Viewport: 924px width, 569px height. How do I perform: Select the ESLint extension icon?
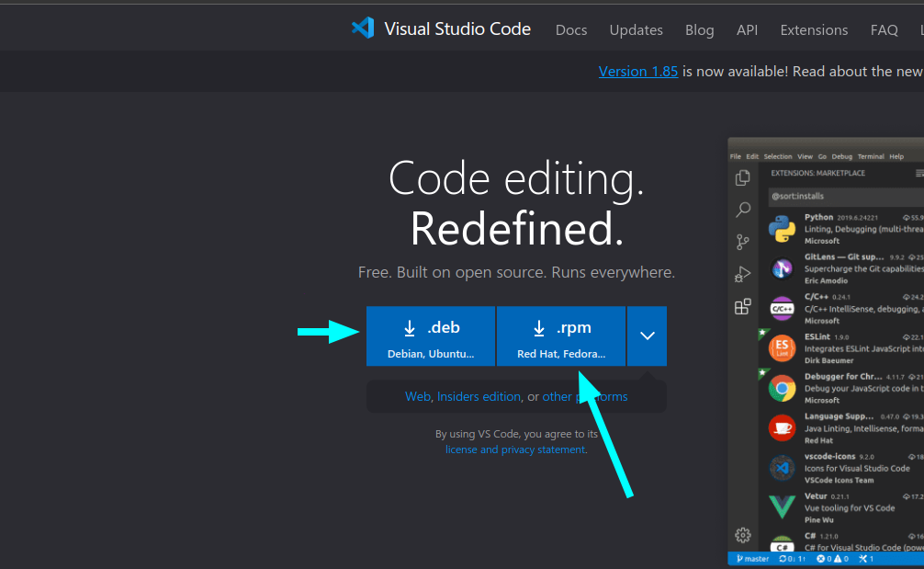[782, 347]
